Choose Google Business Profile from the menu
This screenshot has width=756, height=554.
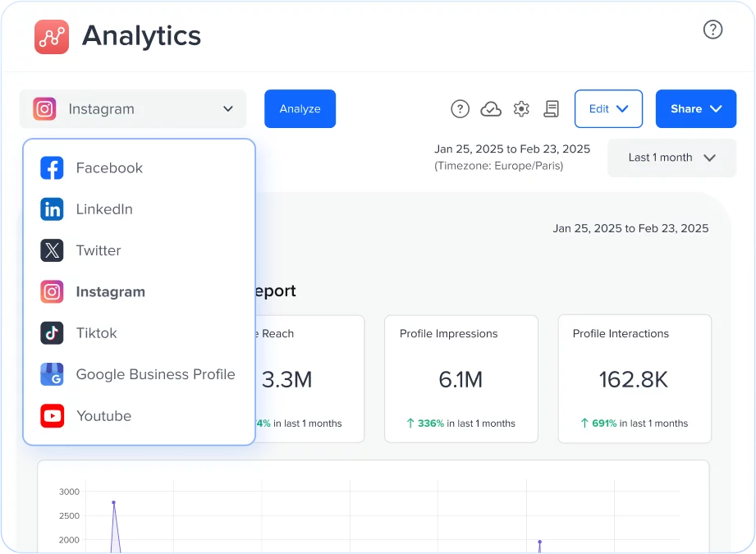pyautogui.click(x=156, y=374)
